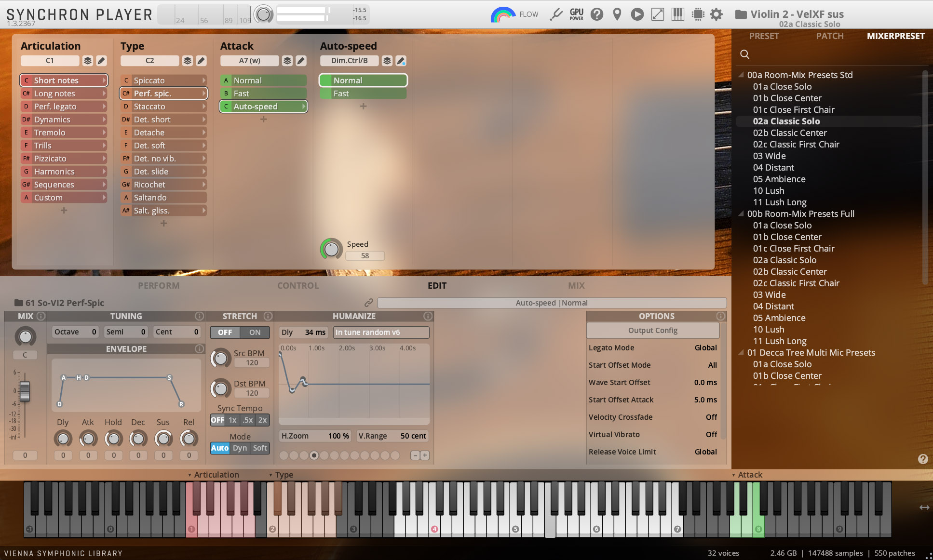The height and width of the screenshot is (560, 933).
Task: Click the search magnifier in preset browser
Action: coord(744,54)
